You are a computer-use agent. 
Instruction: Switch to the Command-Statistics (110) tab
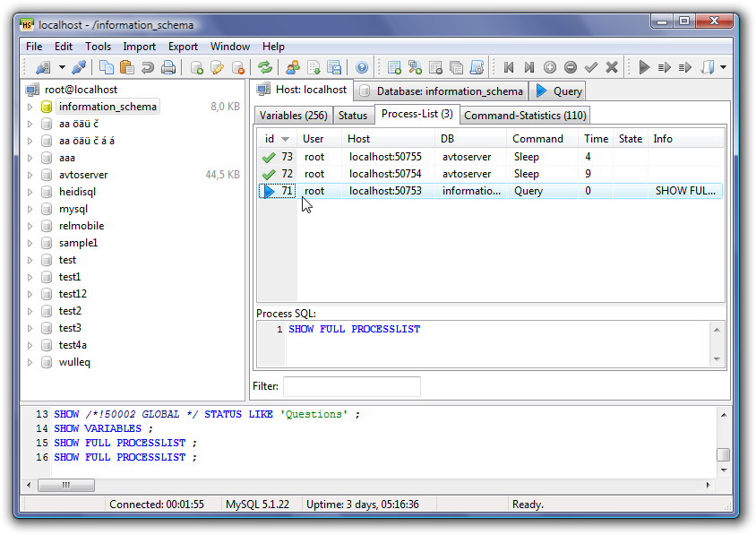click(x=525, y=115)
